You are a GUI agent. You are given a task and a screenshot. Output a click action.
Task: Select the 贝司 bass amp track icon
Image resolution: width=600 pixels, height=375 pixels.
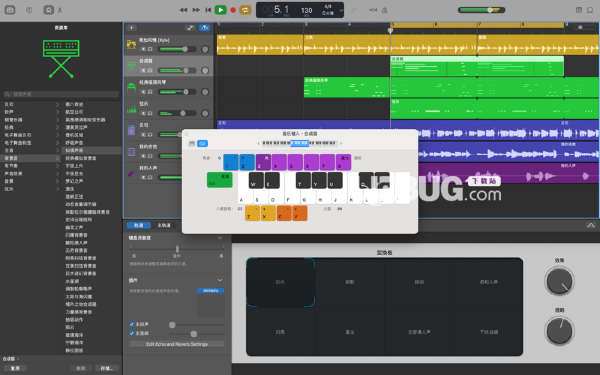[x=131, y=130]
